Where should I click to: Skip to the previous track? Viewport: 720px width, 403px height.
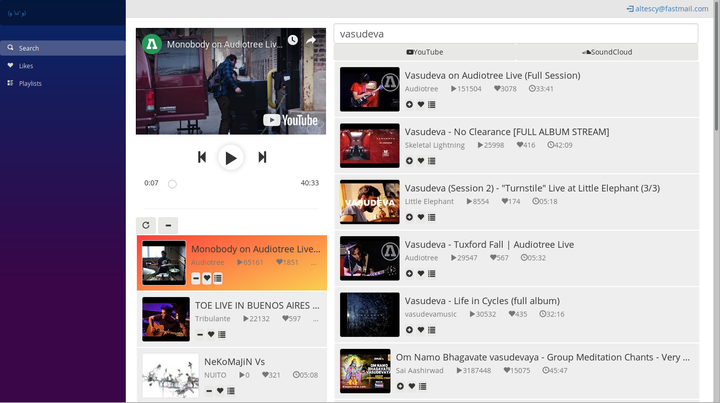(x=202, y=157)
